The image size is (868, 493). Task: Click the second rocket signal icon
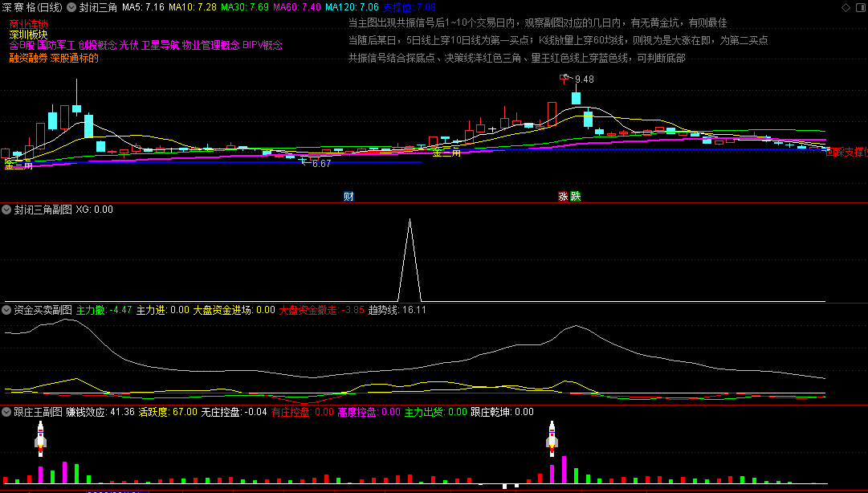pos(552,438)
